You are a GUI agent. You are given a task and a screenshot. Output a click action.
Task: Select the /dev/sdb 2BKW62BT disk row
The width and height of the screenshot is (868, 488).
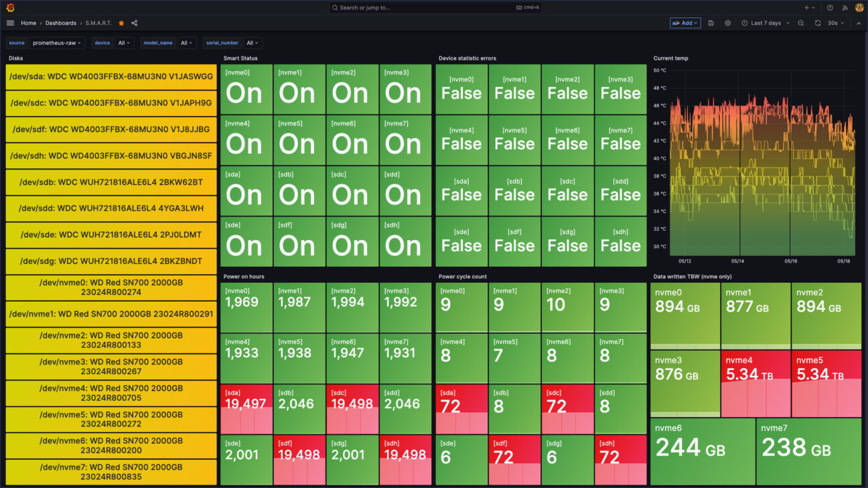coord(111,182)
